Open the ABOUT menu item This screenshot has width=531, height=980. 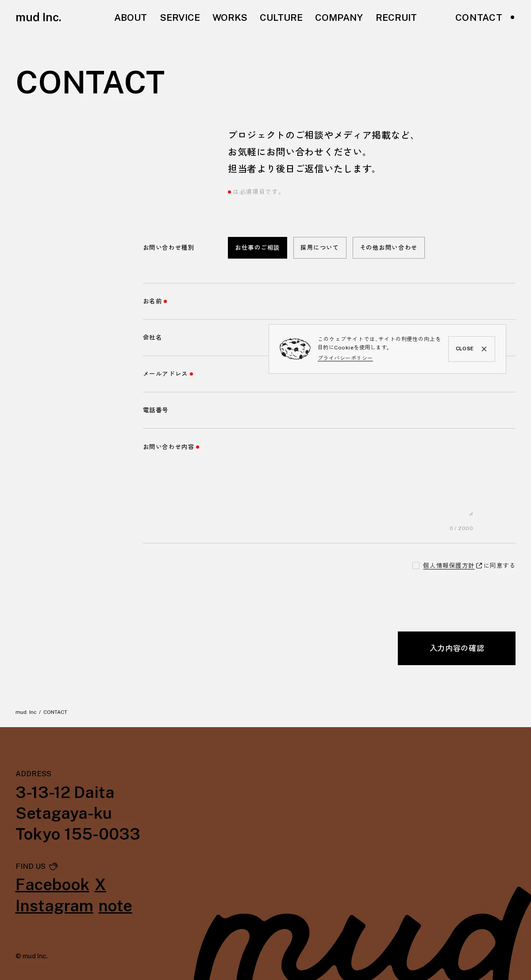pos(131,18)
